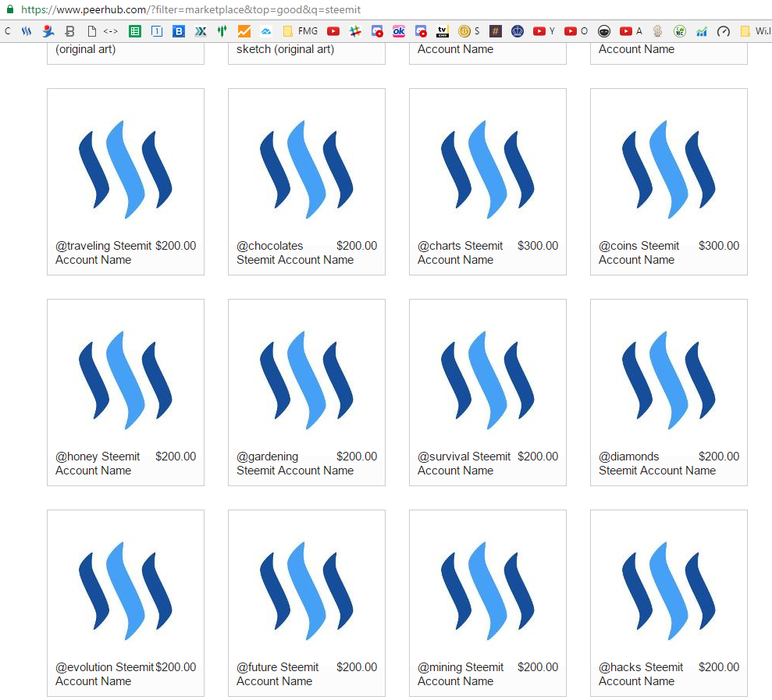Click '@coins Steemit Account Name' title
Image resolution: width=772 pixels, height=700 pixels.
click(x=639, y=253)
